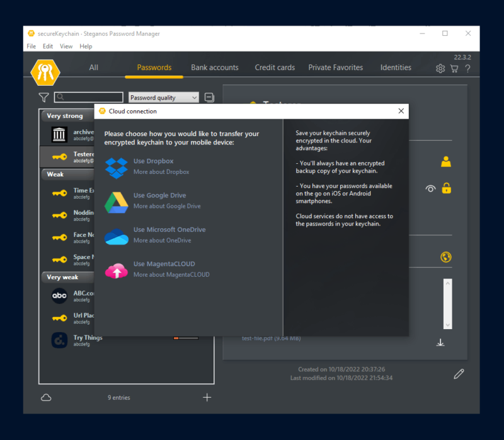
Task: Open help question mark icon
Action: [x=467, y=69]
